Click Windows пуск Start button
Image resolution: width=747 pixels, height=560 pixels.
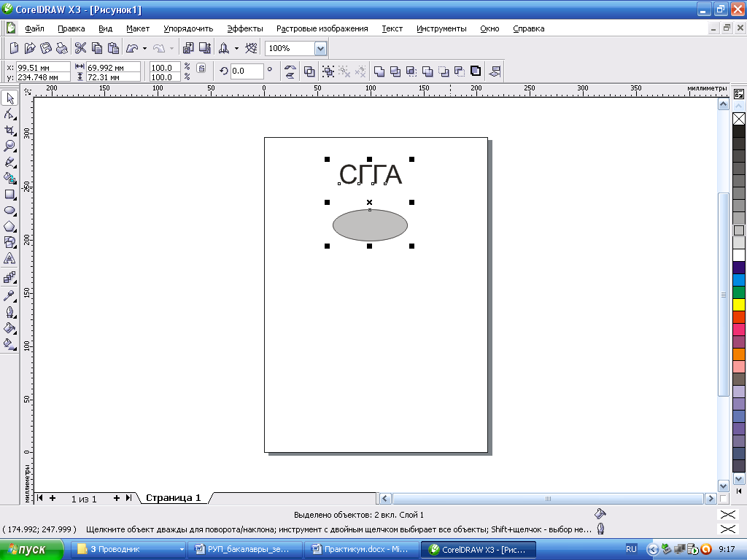(31, 550)
